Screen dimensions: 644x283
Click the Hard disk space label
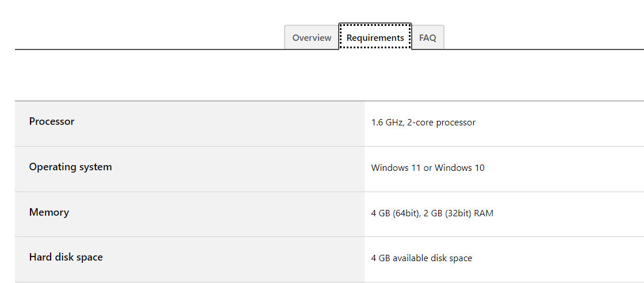pos(66,257)
